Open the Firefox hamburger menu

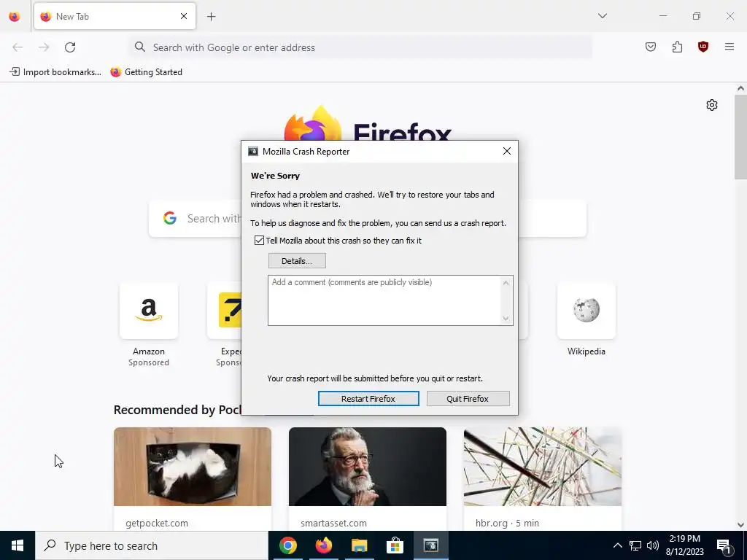[729, 47]
